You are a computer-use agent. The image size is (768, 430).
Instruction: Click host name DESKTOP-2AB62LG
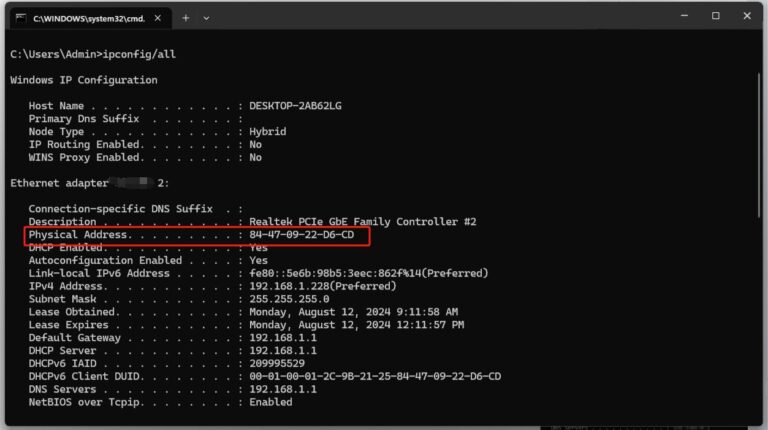pyautogui.click(x=295, y=106)
